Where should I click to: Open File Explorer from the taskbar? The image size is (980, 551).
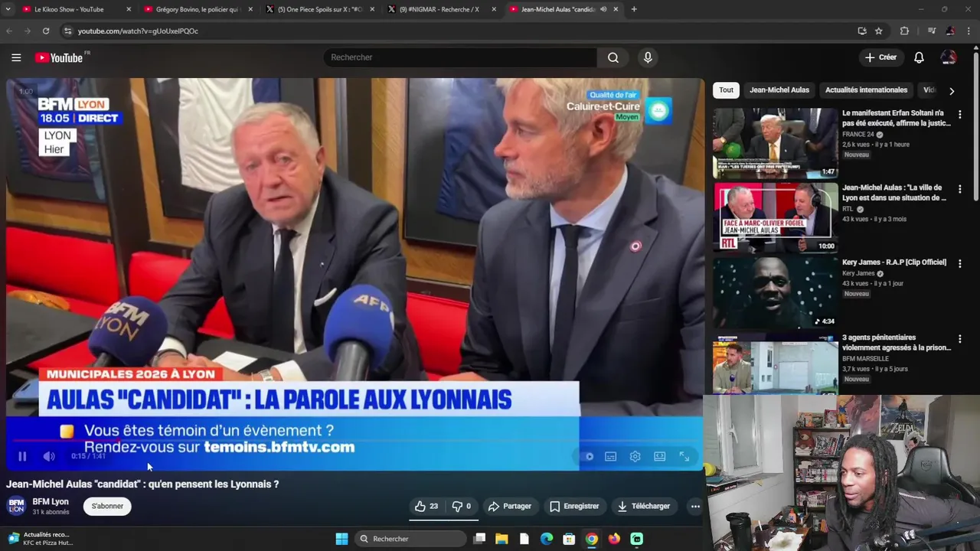point(501,539)
